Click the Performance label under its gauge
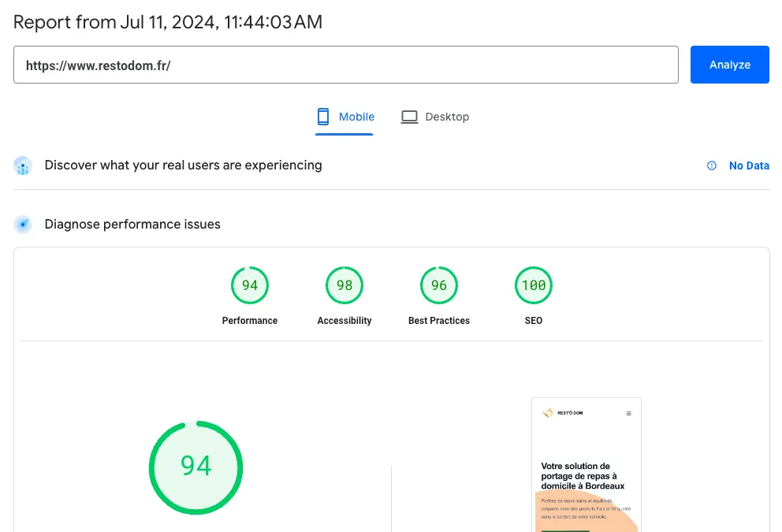782x532 pixels. (x=250, y=321)
